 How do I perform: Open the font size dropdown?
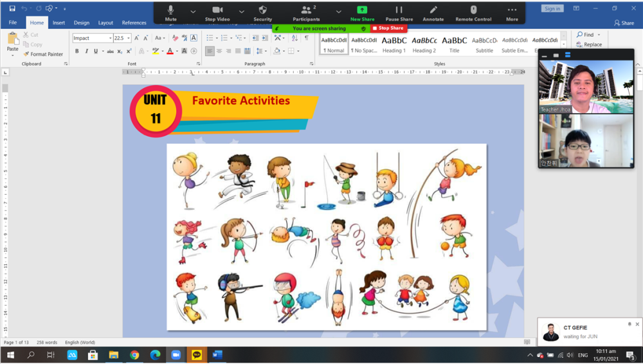point(129,38)
